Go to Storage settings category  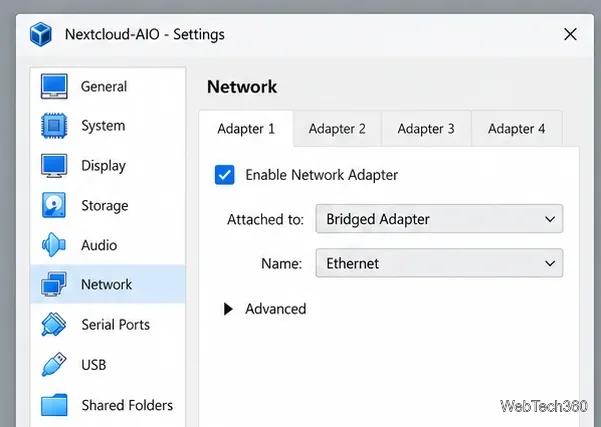point(108,205)
